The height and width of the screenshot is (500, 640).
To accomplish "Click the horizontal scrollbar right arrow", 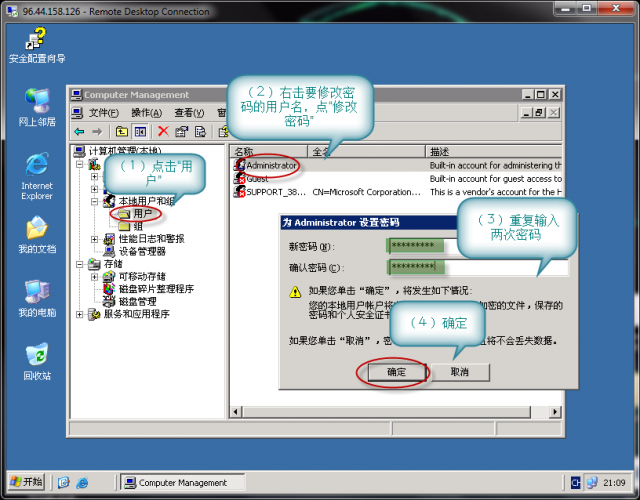I will pyautogui.click(x=555, y=412).
